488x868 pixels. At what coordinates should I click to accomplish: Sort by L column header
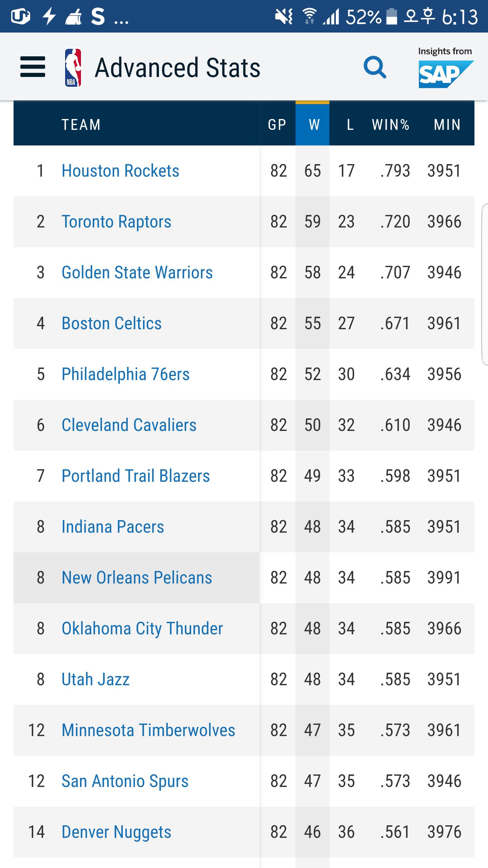pos(350,124)
